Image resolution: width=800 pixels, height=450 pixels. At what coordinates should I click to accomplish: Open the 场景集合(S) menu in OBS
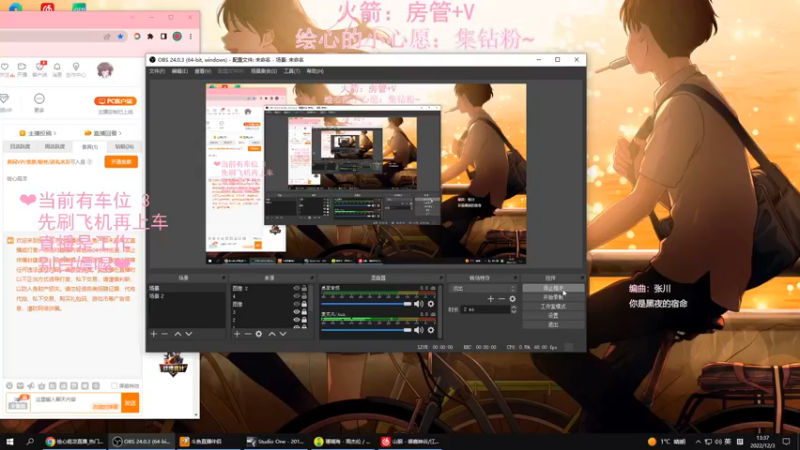264,71
